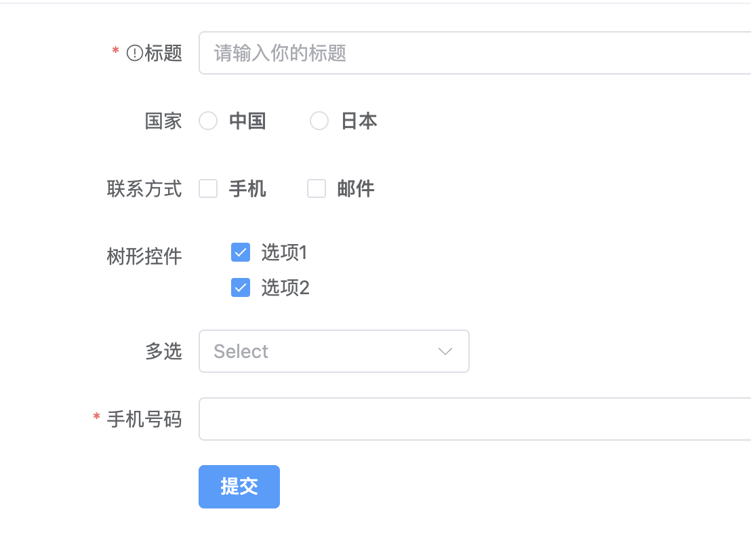Click the 选项2 tree item label
Image resolution: width=751 pixels, height=560 pixels.
point(285,287)
